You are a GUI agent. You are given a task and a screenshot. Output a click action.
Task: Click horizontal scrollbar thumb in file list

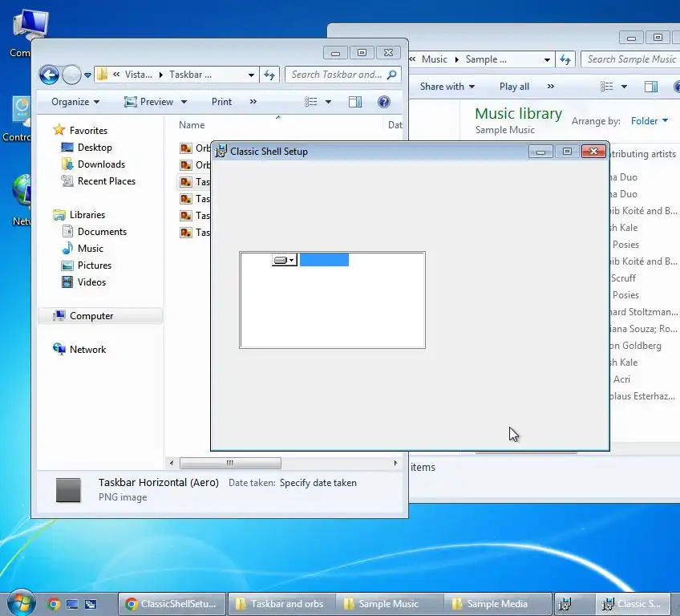[230, 464]
